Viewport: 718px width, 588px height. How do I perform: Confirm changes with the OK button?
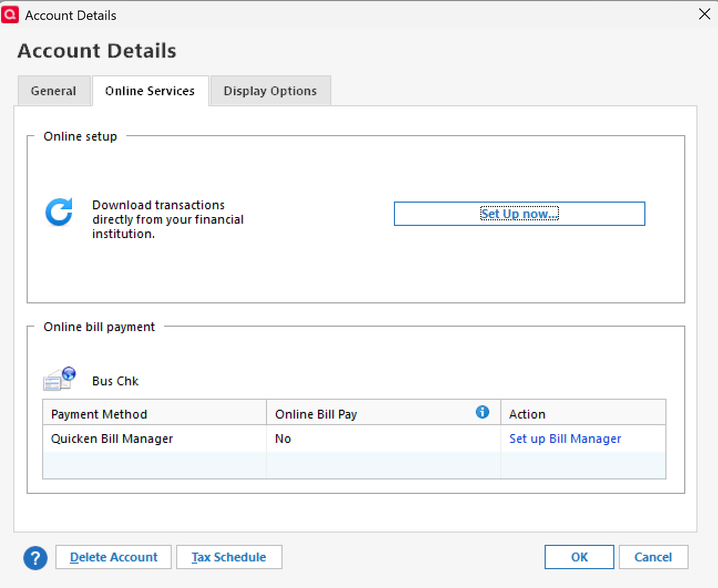pos(579,557)
